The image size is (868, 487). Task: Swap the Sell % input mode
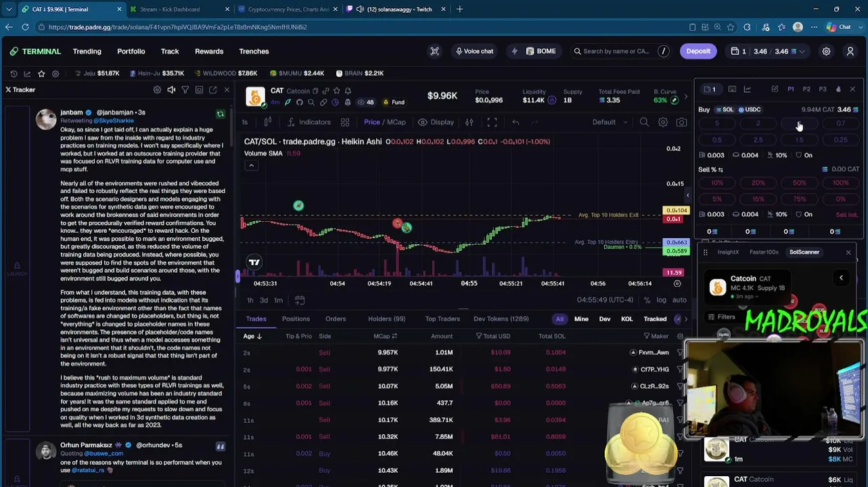[x=721, y=170]
